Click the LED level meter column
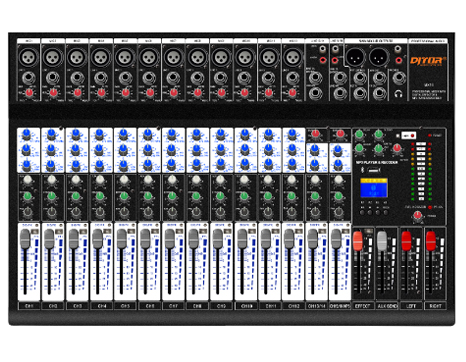The width and height of the screenshot is (466, 362). point(421,171)
